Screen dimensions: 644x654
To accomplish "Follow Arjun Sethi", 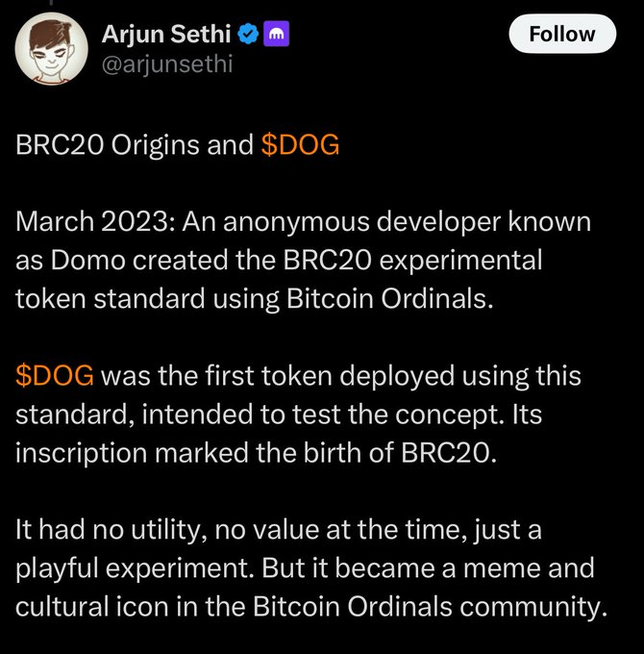I will (x=562, y=34).
